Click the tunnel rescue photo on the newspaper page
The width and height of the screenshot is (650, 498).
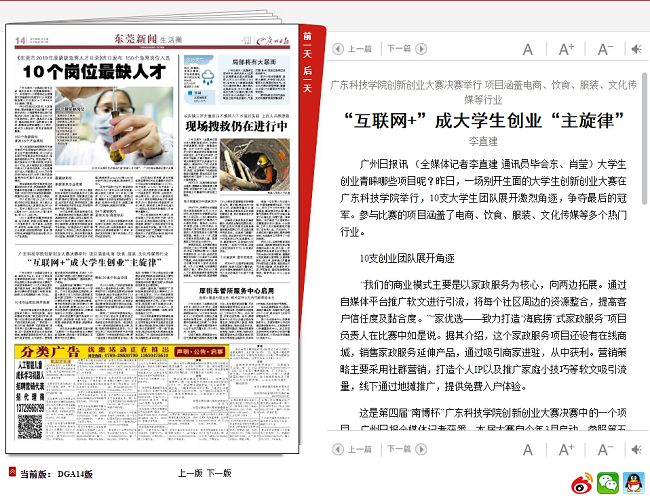[x=255, y=165]
